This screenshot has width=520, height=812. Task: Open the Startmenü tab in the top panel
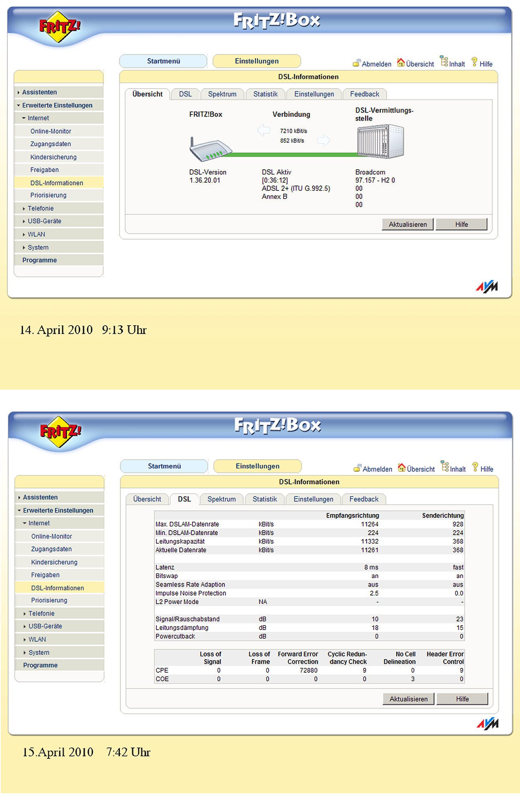(163, 61)
